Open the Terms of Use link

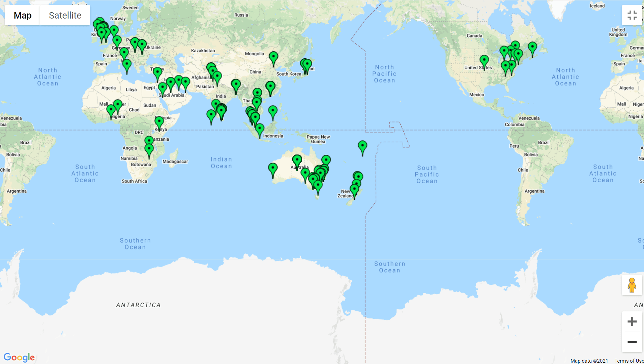pos(629,361)
